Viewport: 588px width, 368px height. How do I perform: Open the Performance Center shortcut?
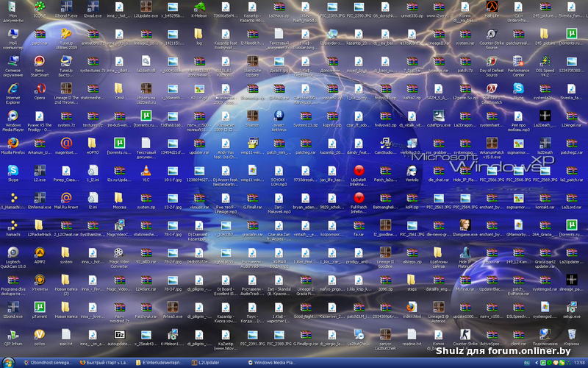518,61
